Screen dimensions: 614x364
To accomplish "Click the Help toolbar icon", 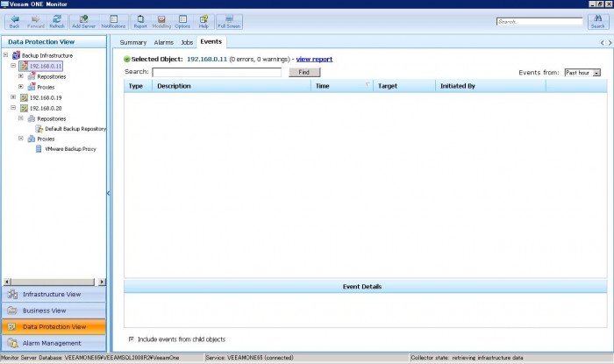I will tap(203, 20).
